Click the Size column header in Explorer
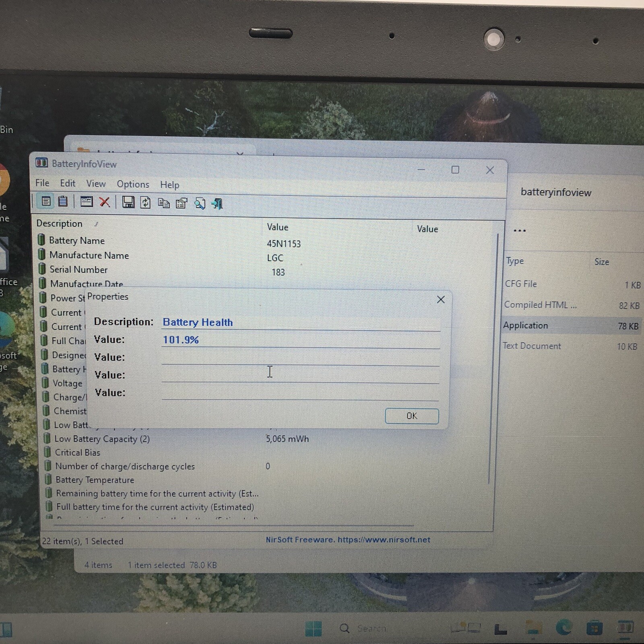Image resolution: width=644 pixels, height=644 pixels. point(602,262)
